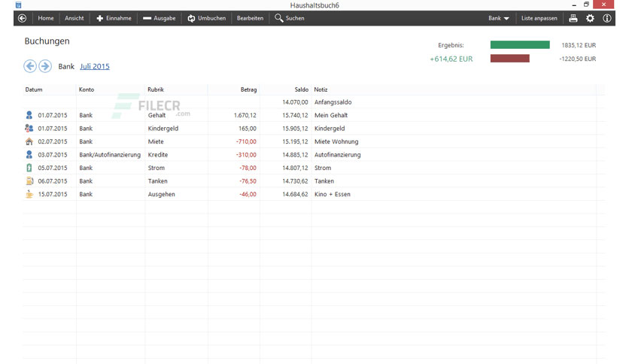Image resolution: width=629 pixels, height=364 pixels.
Task: Select amount -310,00
Action: pos(246,155)
